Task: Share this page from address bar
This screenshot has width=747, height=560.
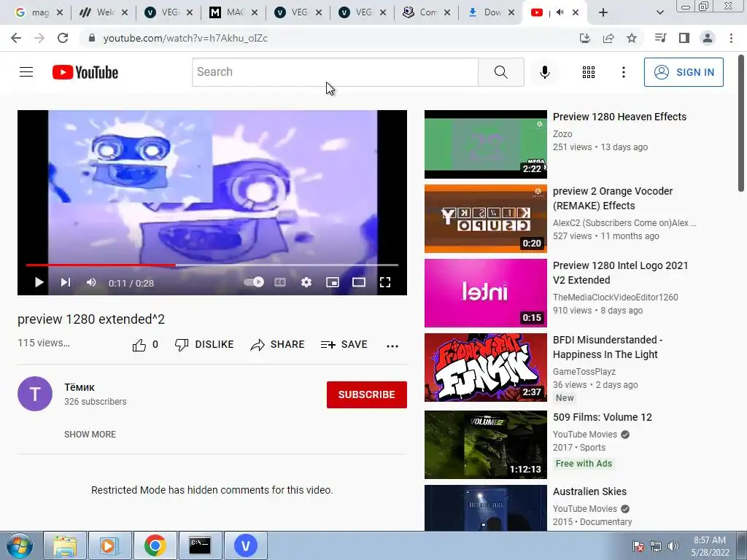Action: [608, 38]
